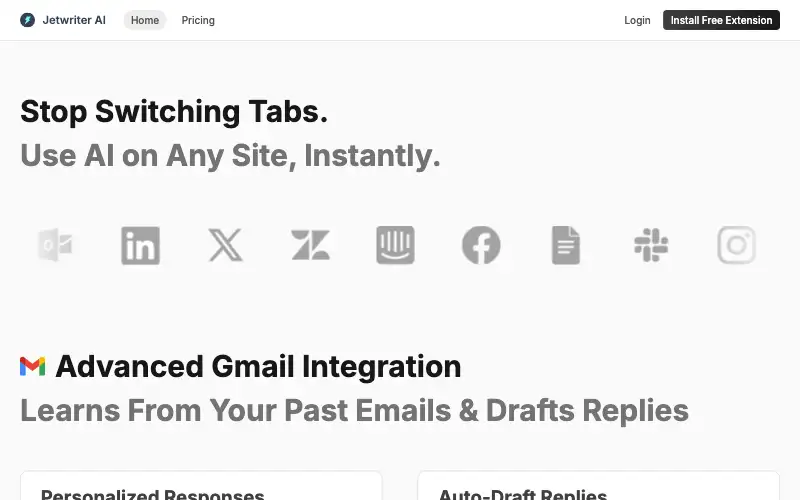Open the Auto-Draft Replies card
This screenshot has height=500, width=800.
point(598,486)
